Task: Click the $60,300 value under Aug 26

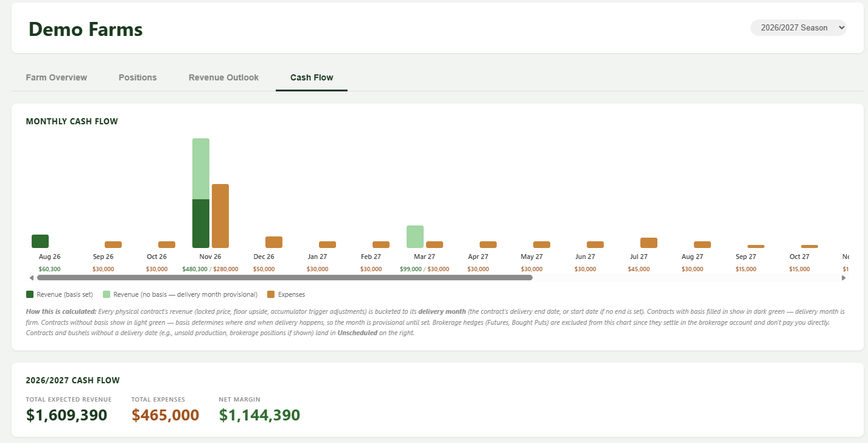Action: pos(49,269)
